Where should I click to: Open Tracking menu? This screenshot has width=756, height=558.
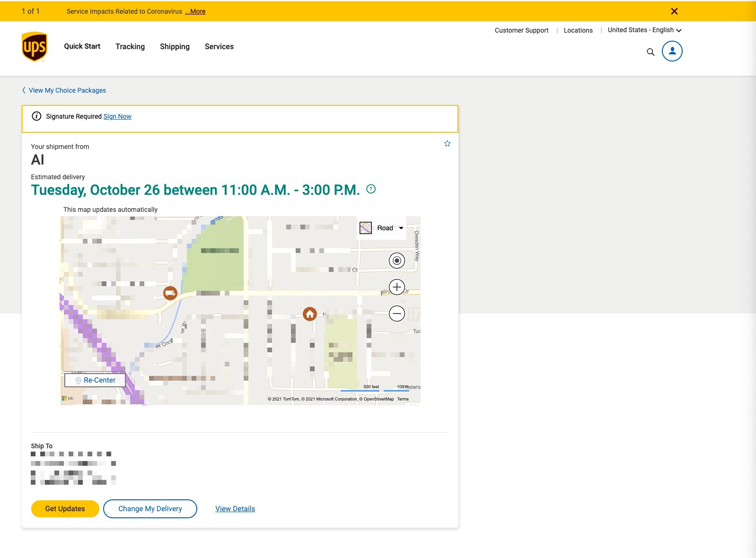[130, 46]
